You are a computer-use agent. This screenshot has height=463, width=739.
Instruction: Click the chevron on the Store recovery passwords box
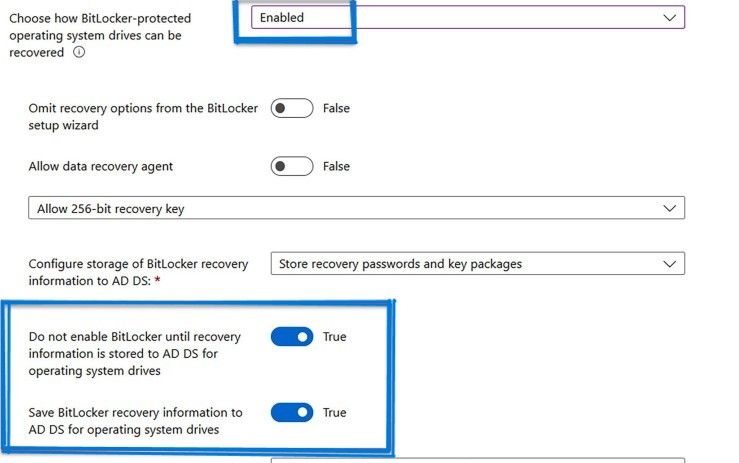(669, 264)
